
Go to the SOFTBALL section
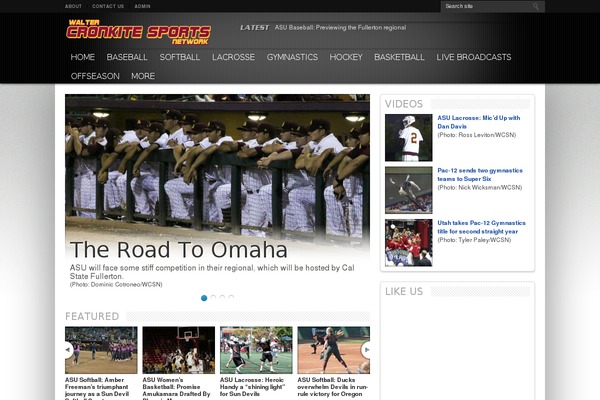[x=180, y=57]
